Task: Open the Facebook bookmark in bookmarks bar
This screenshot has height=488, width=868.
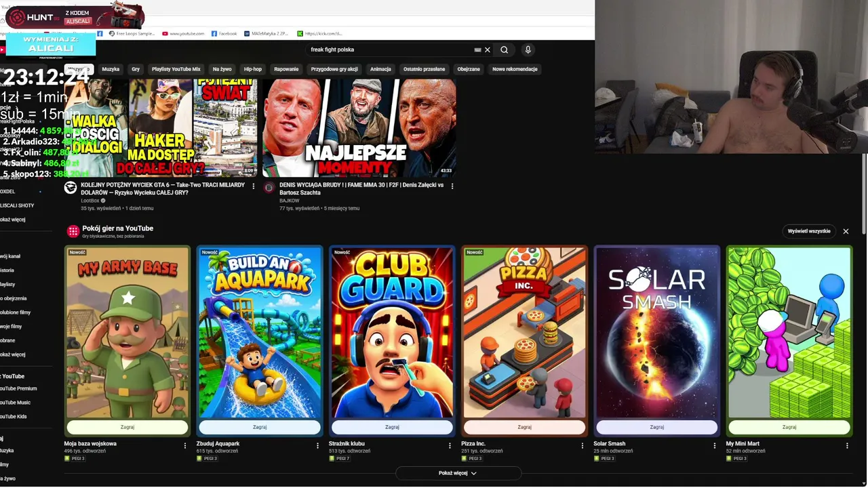Action: (224, 33)
